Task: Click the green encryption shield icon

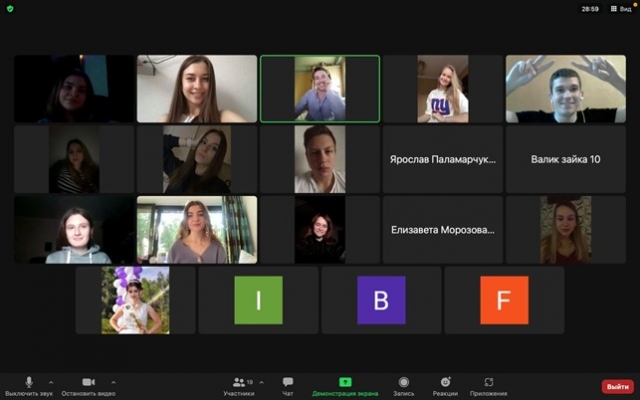Action: point(10,9)
